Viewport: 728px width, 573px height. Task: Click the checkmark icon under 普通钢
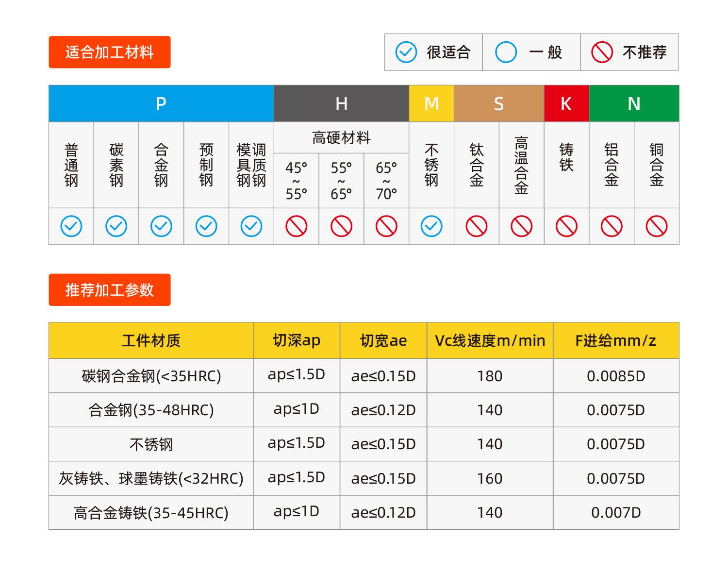[x=71, y=226]
